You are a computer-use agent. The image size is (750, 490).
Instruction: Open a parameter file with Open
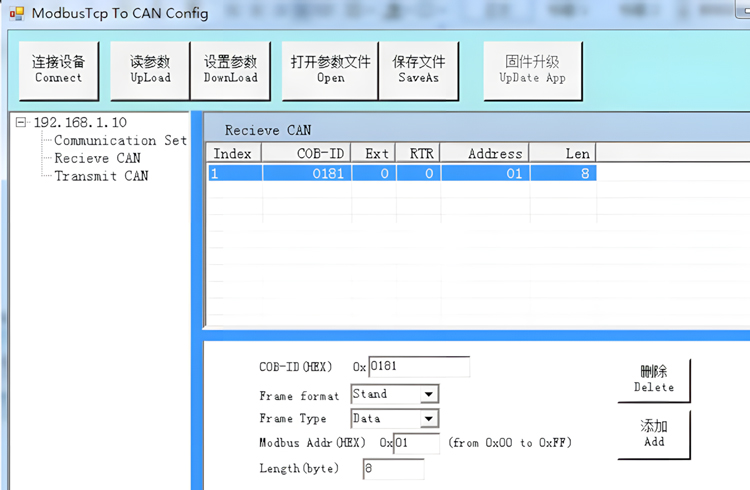(330, 70)
